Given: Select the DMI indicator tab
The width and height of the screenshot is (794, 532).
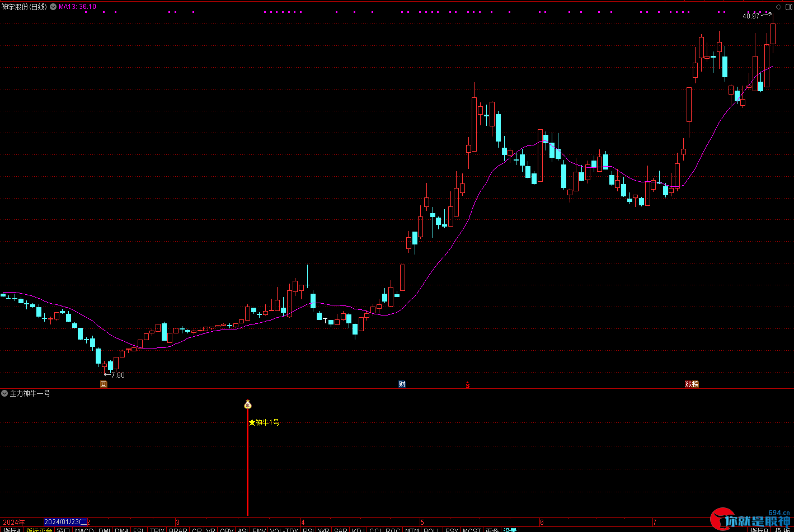Looking at the screenshot, I should (x=105, y=529).
